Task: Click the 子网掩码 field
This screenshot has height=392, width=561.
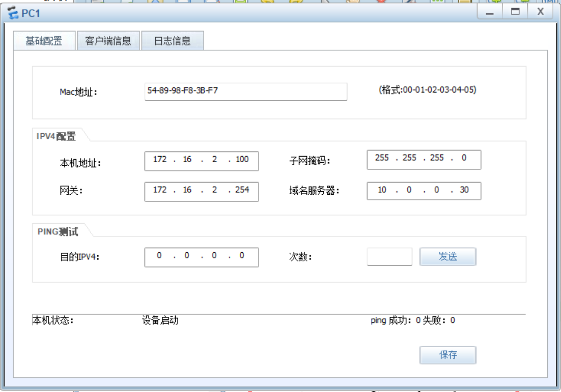Action: [424, 159]
